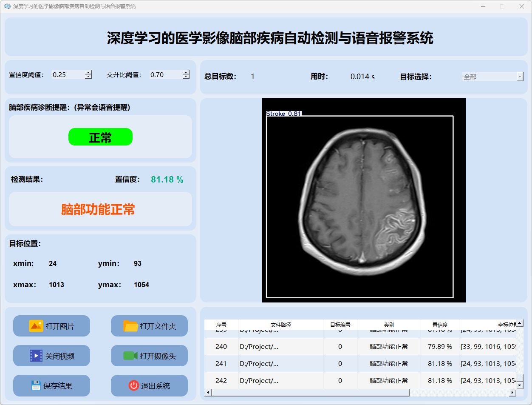
Task: Click the 交并比阈值 label
Action: 124,75
